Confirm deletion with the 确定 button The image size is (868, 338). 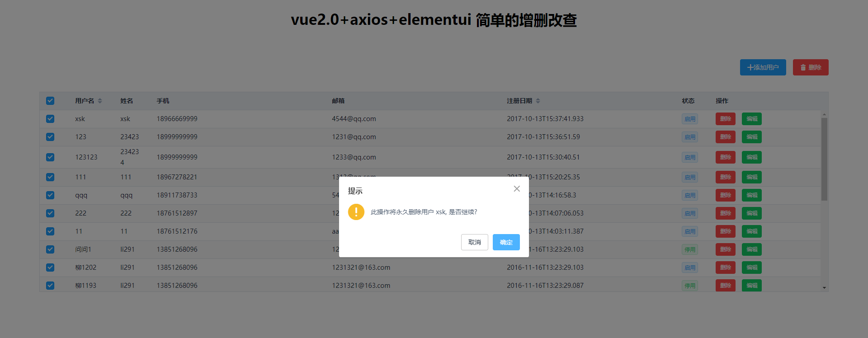(506, 242)
